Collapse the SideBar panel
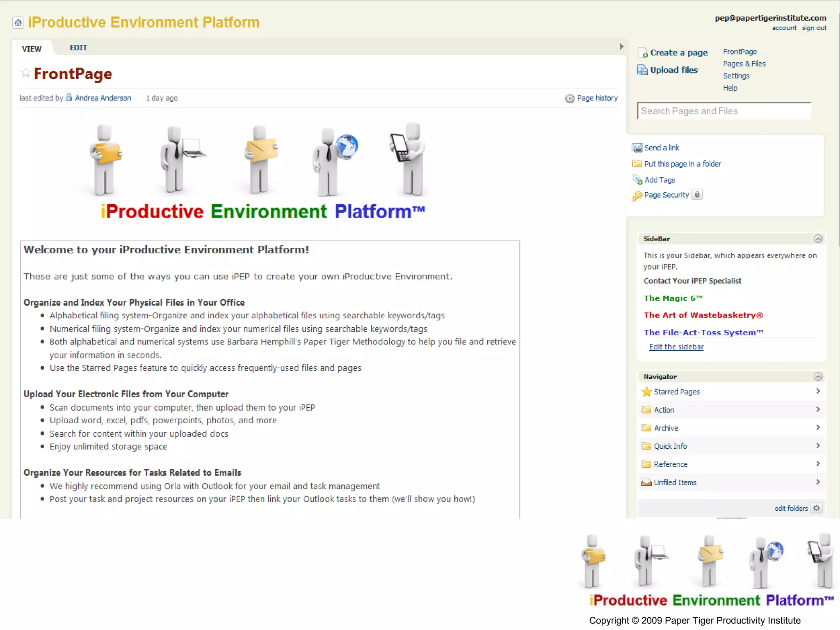Screen dimensions: 840x630 [818, 239]
